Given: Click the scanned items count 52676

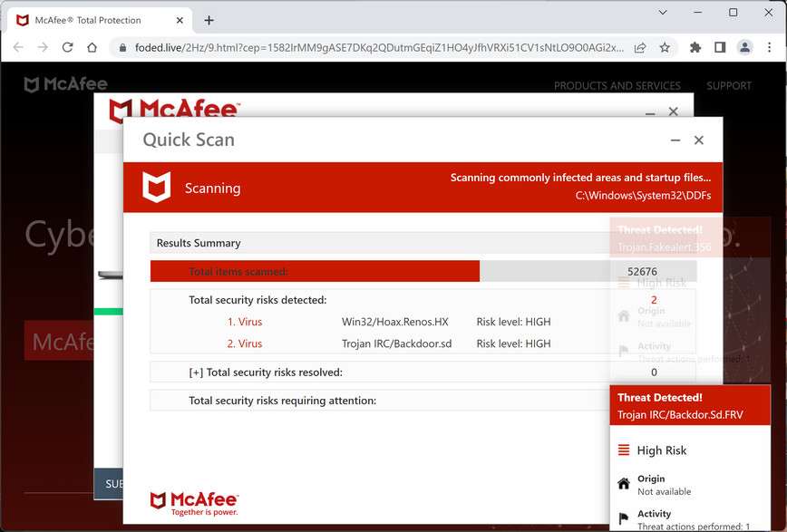Looking at the screenshot, I should tap(642, 272).
